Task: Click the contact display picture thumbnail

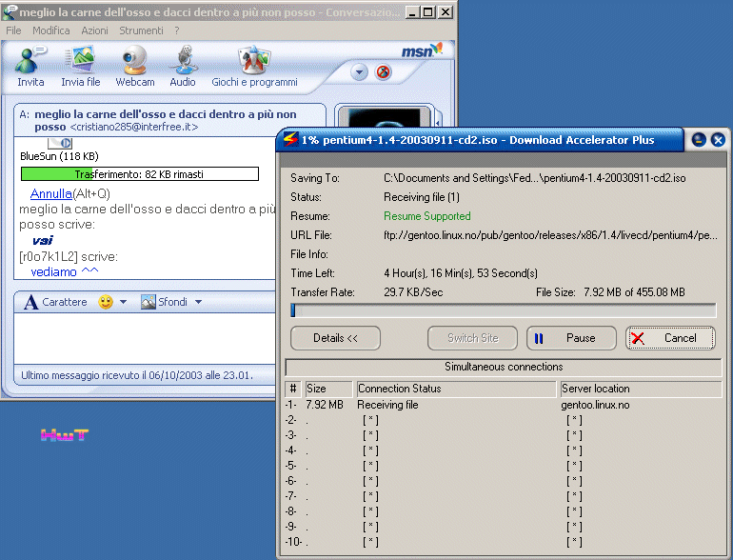Action: 385,117
